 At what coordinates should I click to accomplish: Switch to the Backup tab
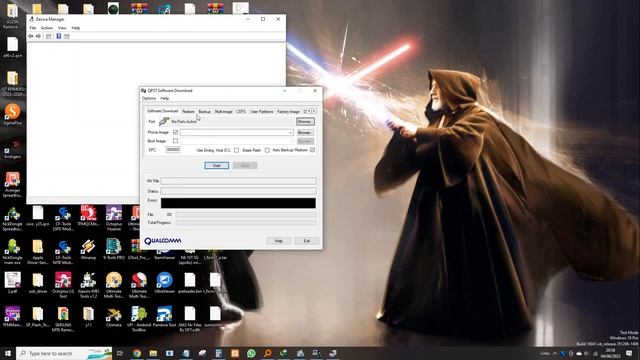(x=204, y=111)
